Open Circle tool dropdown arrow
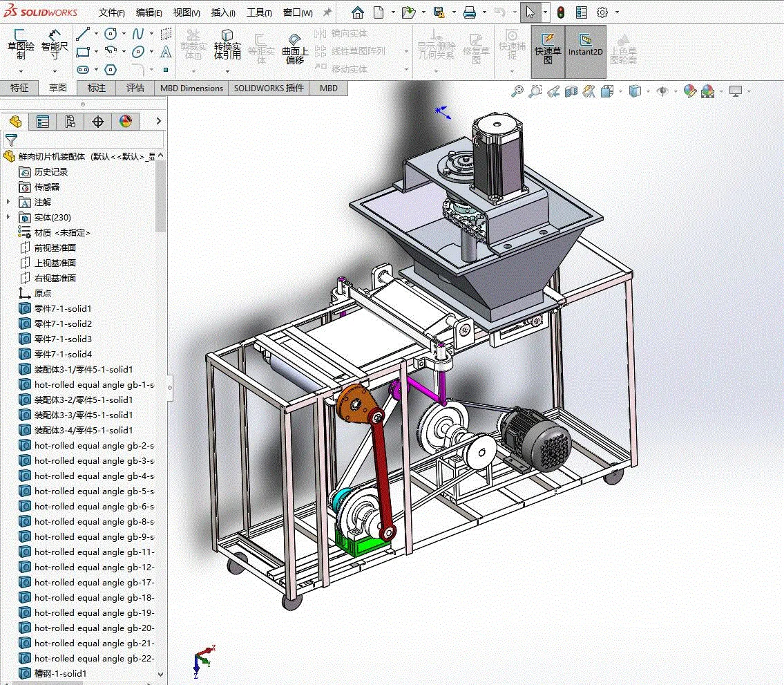Screen dimensions: 784x685 pyautogui.click(x=124, y=34)
